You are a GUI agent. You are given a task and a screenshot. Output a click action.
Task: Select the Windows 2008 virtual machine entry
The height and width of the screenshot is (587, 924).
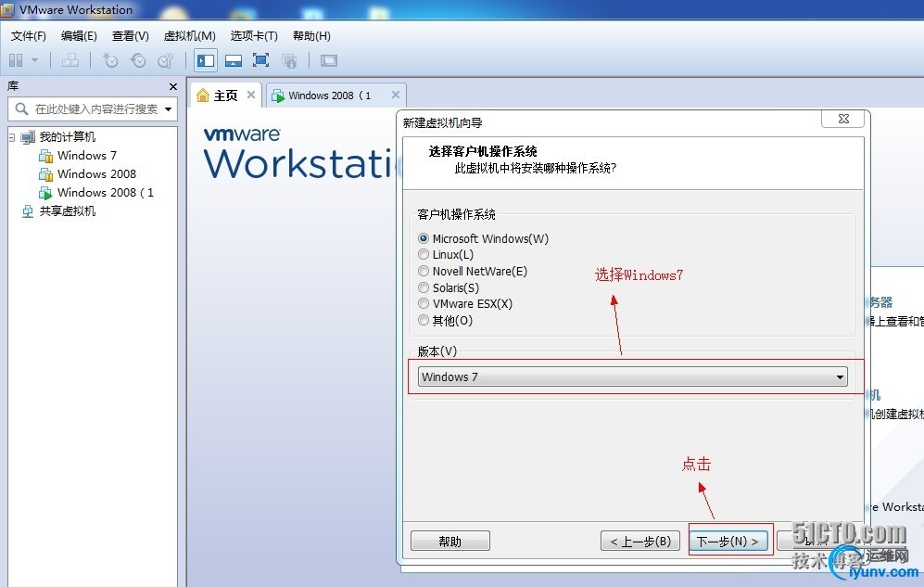pos(96,173)
